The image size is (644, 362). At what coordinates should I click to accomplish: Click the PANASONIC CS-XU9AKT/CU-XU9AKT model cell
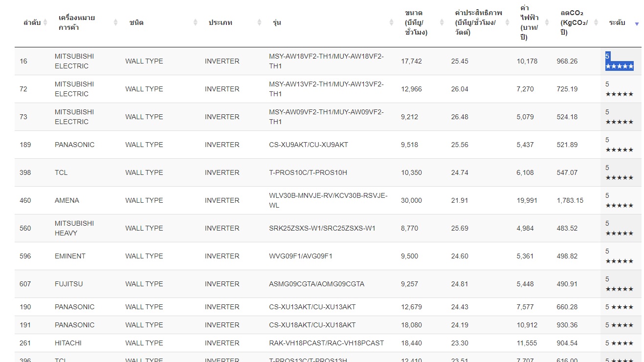(x=309, y=145)
